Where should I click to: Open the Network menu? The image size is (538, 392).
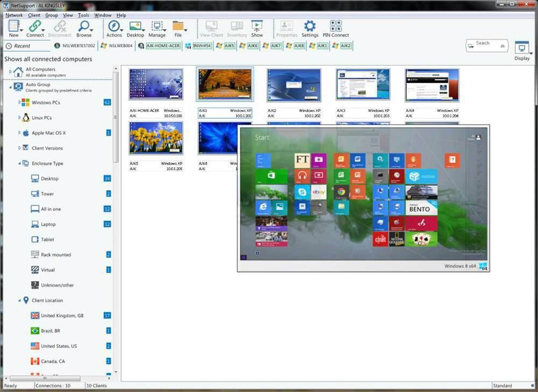14,15
